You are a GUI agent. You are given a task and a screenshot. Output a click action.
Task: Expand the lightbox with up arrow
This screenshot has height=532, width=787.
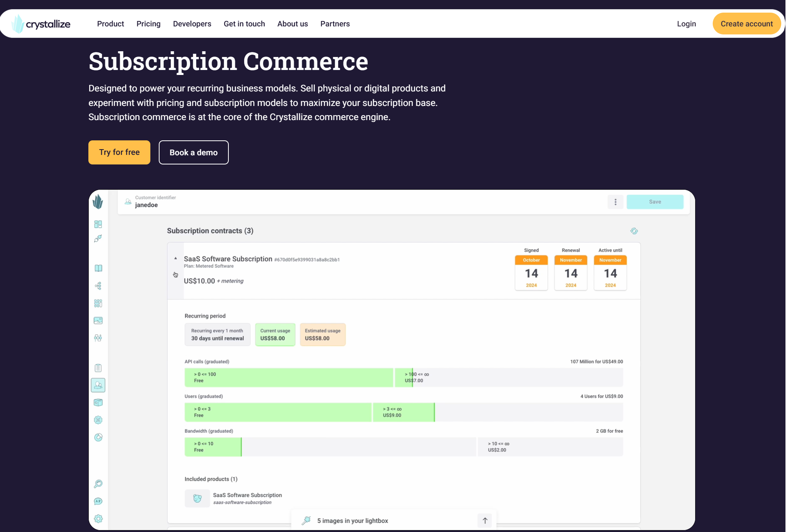pyautogui.click(x=485, y=521)
